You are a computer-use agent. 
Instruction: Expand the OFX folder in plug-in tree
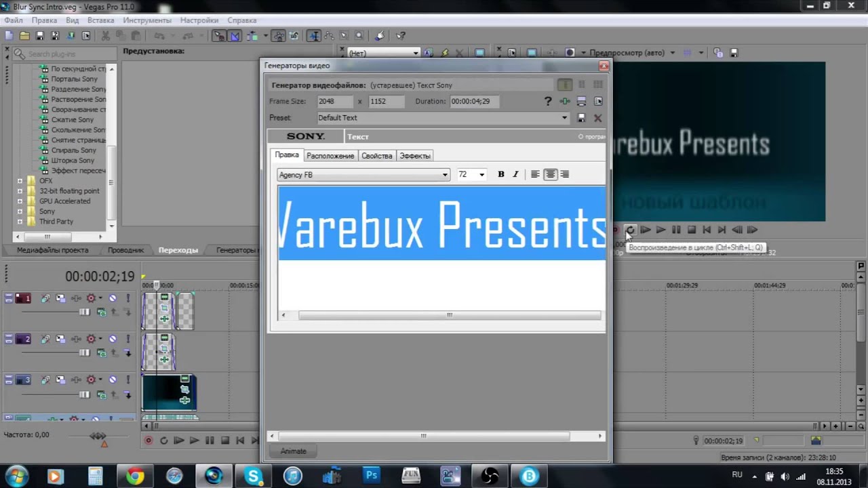pyautogui.click(x=20, y=181)
